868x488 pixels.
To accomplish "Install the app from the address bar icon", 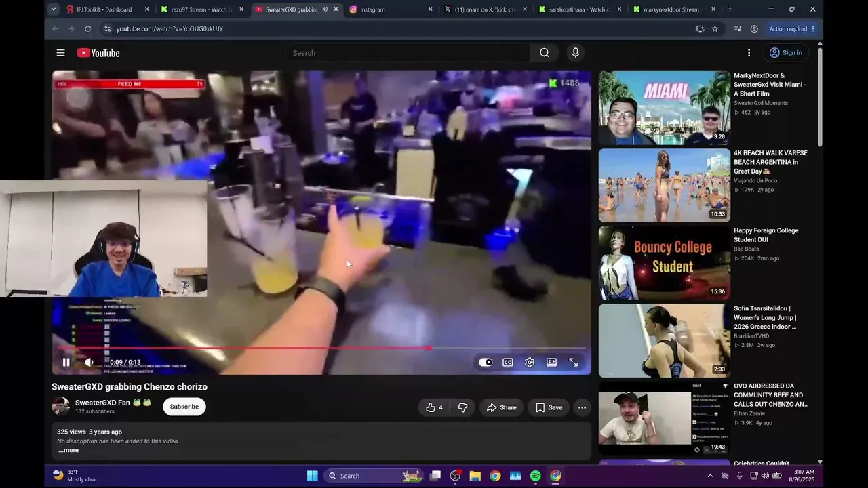I will 700,29.
